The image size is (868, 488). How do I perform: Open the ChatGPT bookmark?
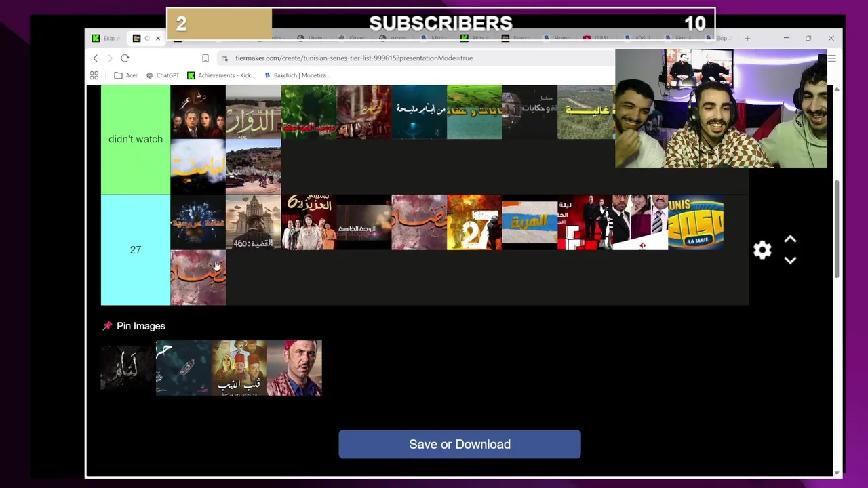coord(163,75)
